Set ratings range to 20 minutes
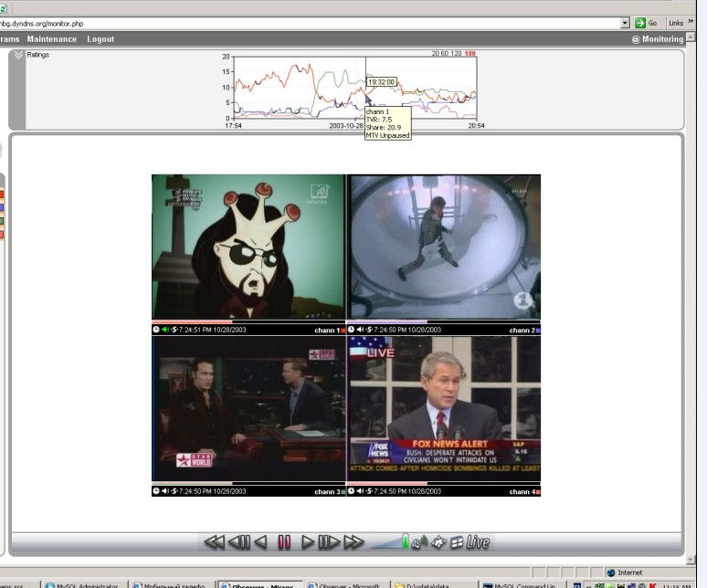707x588 pixels. pyautogui.click(x=435, y=54)
